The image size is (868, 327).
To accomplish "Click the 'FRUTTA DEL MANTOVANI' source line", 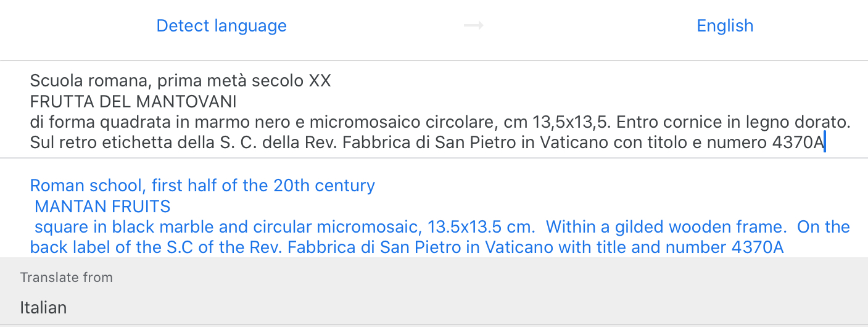I will tap(133, 101).
